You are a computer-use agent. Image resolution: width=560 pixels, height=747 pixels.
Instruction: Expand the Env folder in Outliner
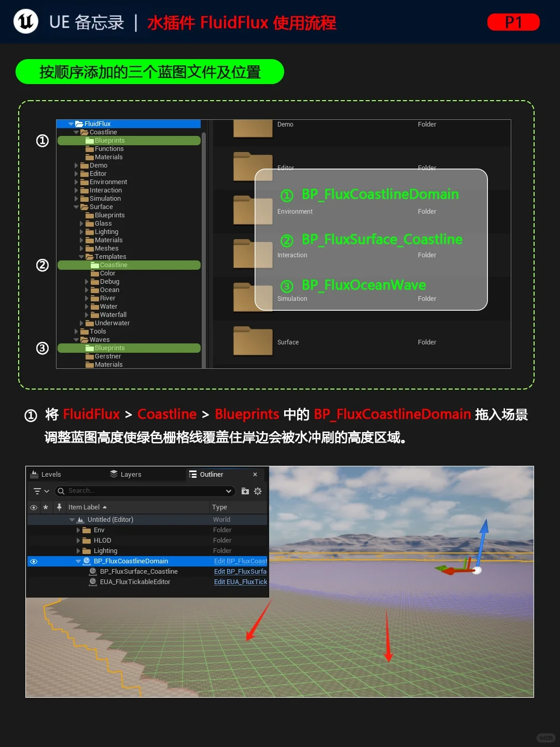coord(77,530)
